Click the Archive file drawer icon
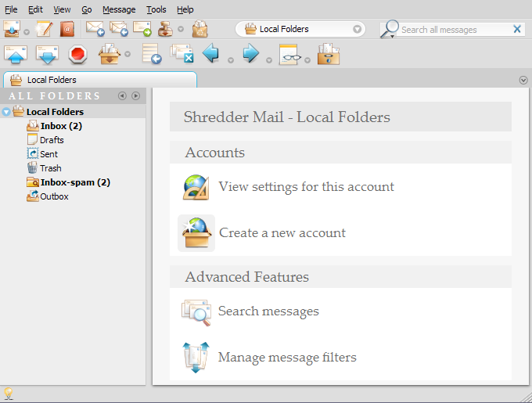532x403 pixels. pyautogui.click(x=329, y=54)
